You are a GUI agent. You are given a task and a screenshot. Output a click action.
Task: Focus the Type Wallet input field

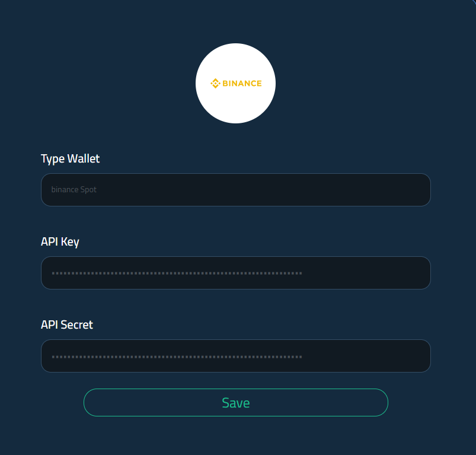point(236,190)
